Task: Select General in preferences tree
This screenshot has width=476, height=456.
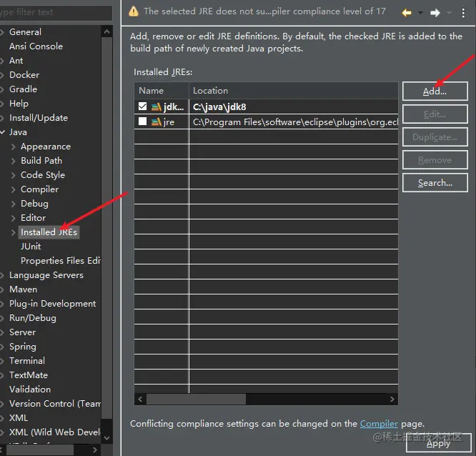Action: (x=25, y=32)
